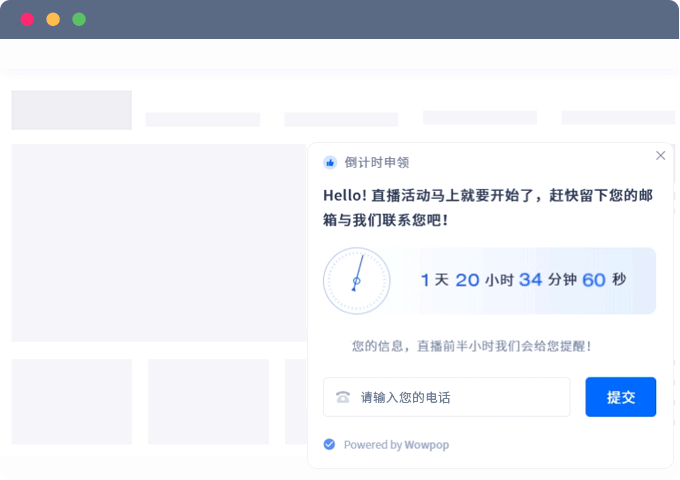Click the yellow window minimize dot

pos(53,20)
